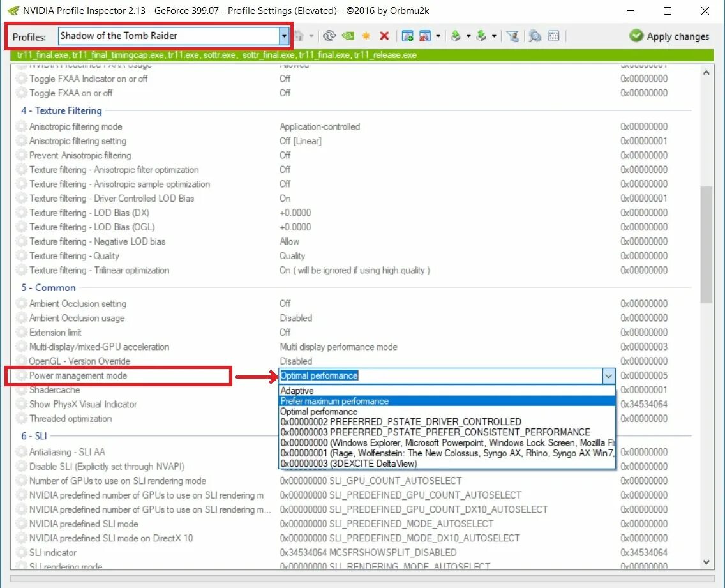Remove application from profile with the window X icon
The height and width of the screenshot is (588, 725).
tap(425, 36)
